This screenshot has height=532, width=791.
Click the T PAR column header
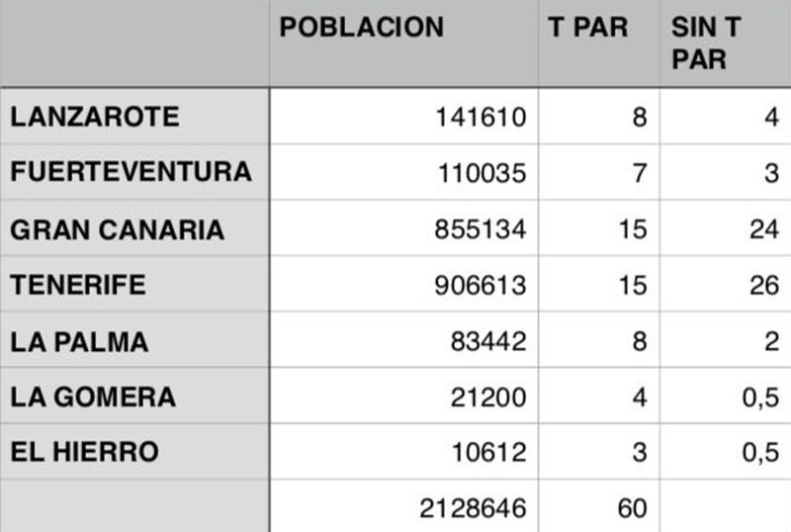588,28
